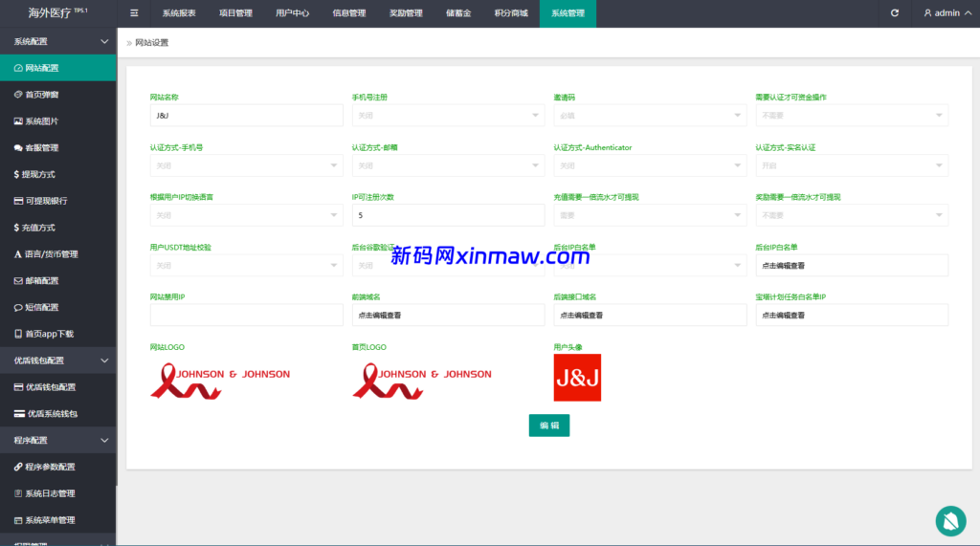
Task: Click the icon beside 首页弹窗
Action: point(18,95)
